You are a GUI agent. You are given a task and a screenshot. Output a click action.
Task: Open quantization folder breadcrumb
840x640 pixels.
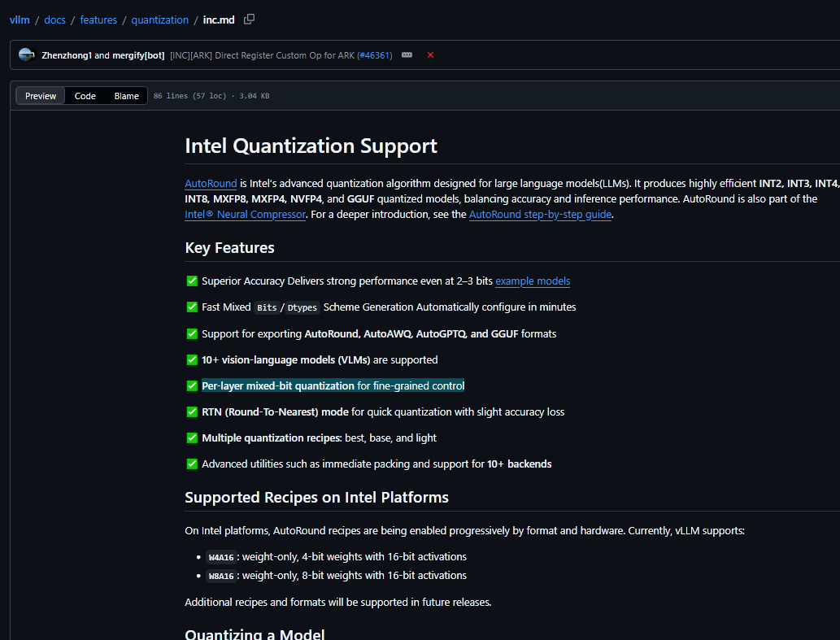159,20
